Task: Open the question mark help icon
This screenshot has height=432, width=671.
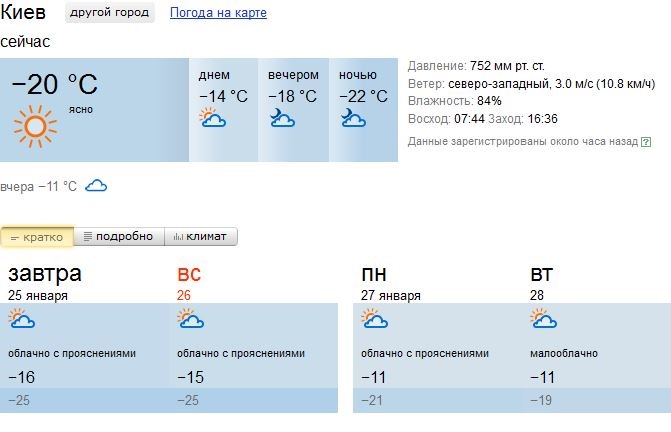Action: 646,142
